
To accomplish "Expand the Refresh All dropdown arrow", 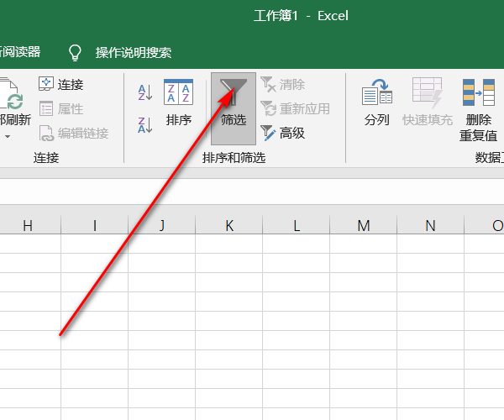I will (8, 137).
